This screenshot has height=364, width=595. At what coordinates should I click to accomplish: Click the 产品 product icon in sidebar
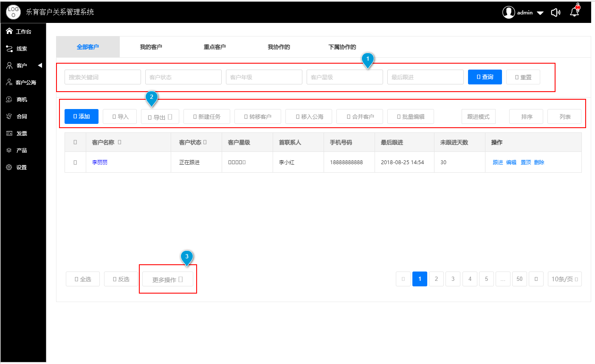9,150
